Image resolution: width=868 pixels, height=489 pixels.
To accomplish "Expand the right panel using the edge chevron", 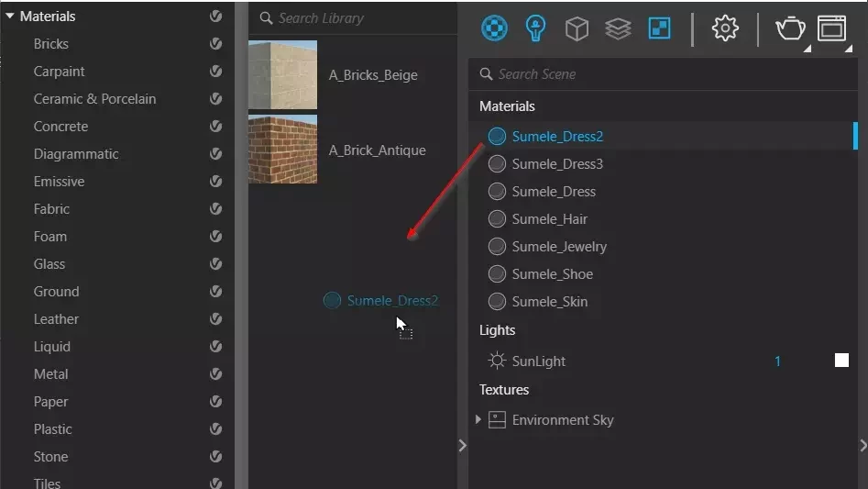I will tap(863, 446).
